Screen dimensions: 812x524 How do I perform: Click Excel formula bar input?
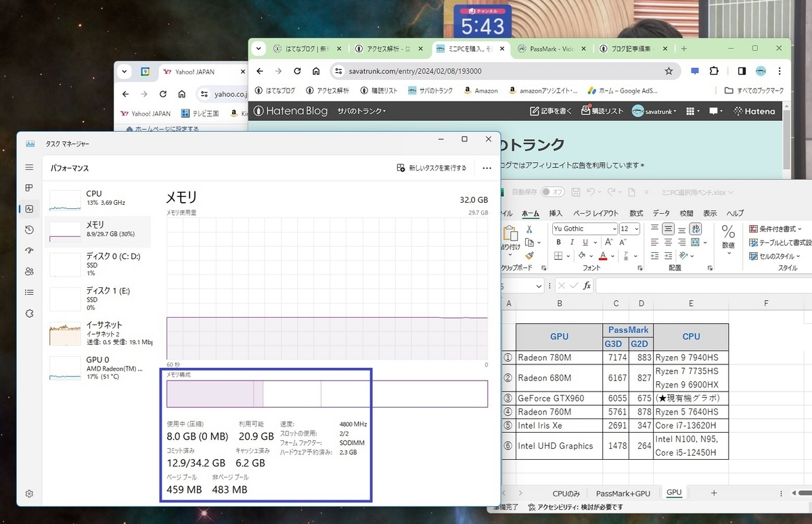point(703,285)
